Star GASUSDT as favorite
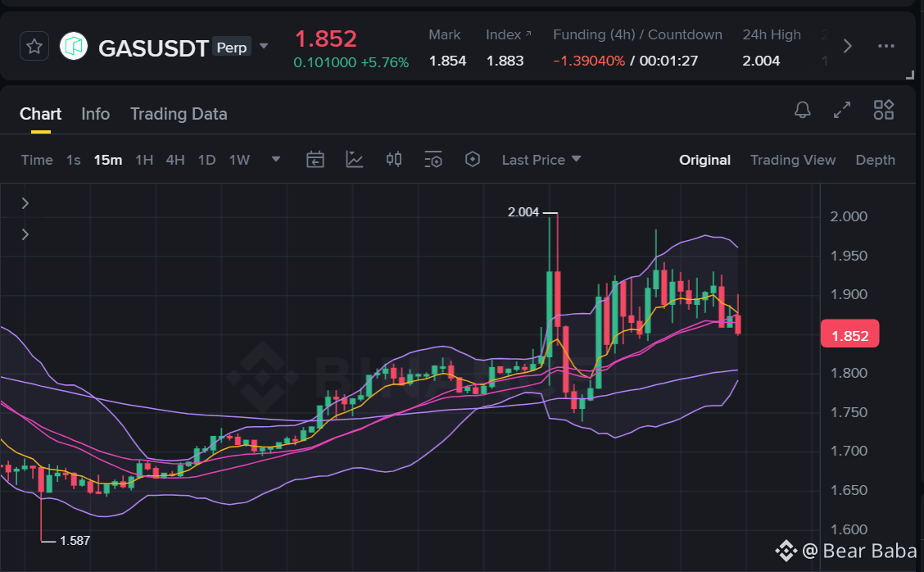The width and height of the screenshot is (924, 572). [x=34, y=46]
